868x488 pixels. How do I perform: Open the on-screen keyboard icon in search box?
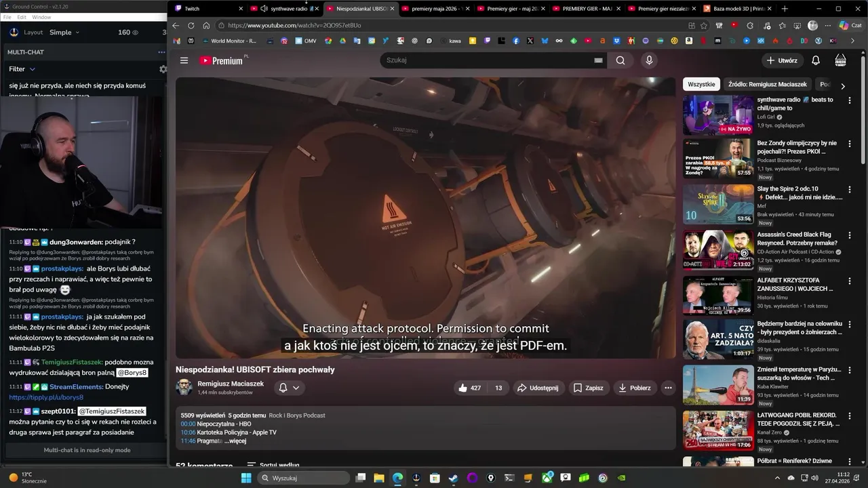click(598, 60)
